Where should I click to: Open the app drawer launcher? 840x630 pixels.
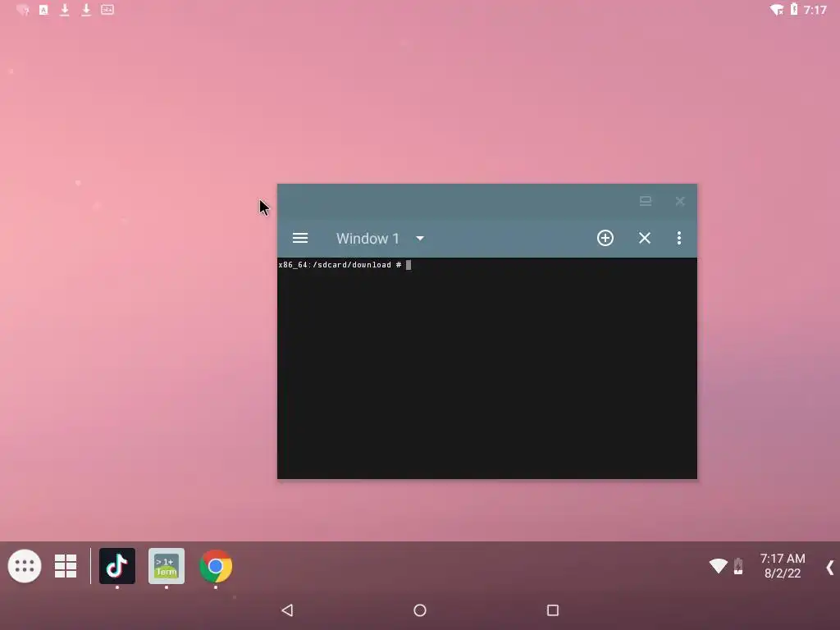[25, 566]
